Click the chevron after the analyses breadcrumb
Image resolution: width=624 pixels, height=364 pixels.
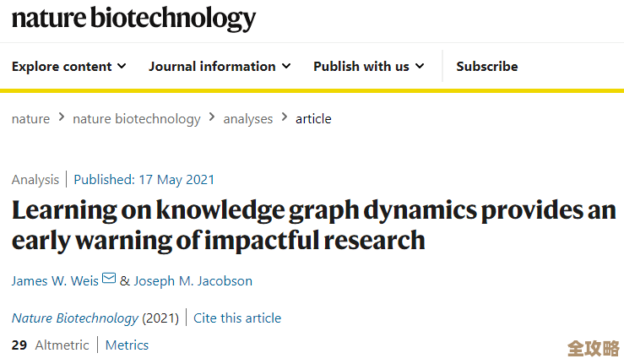pos(285,118)
